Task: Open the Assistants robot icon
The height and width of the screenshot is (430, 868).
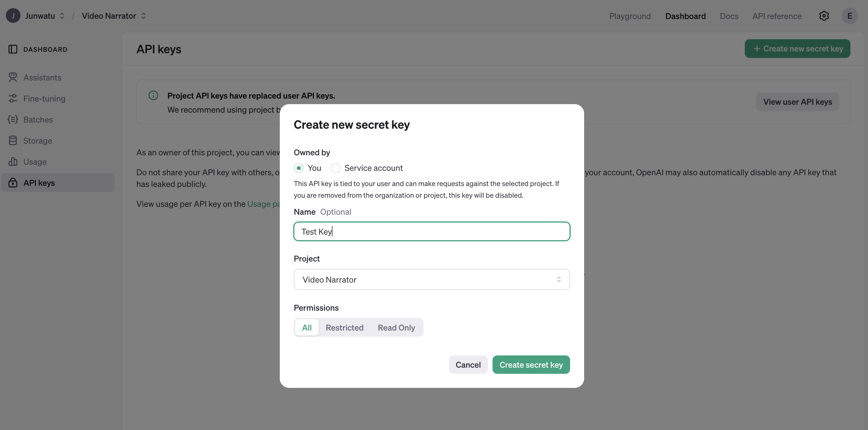Action: point(13,78)
